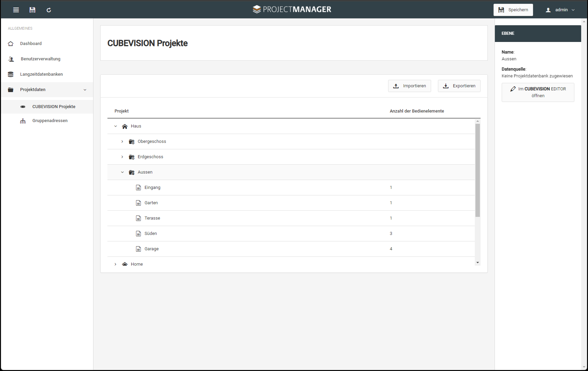Select the Obergeschoss tree row
The width and height of the screenshot is (588, 371).
[x=291, y=142]
